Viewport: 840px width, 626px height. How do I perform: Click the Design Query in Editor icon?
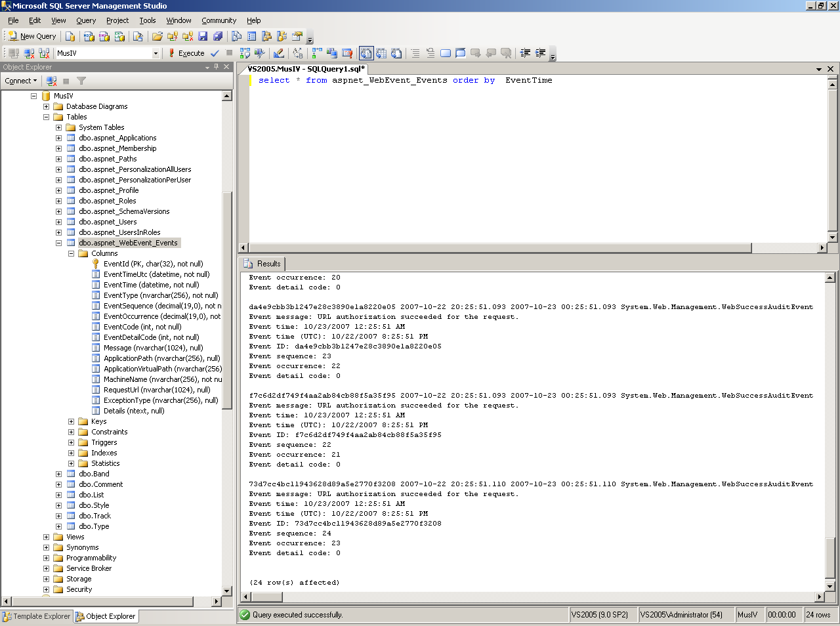pos(279,53)
